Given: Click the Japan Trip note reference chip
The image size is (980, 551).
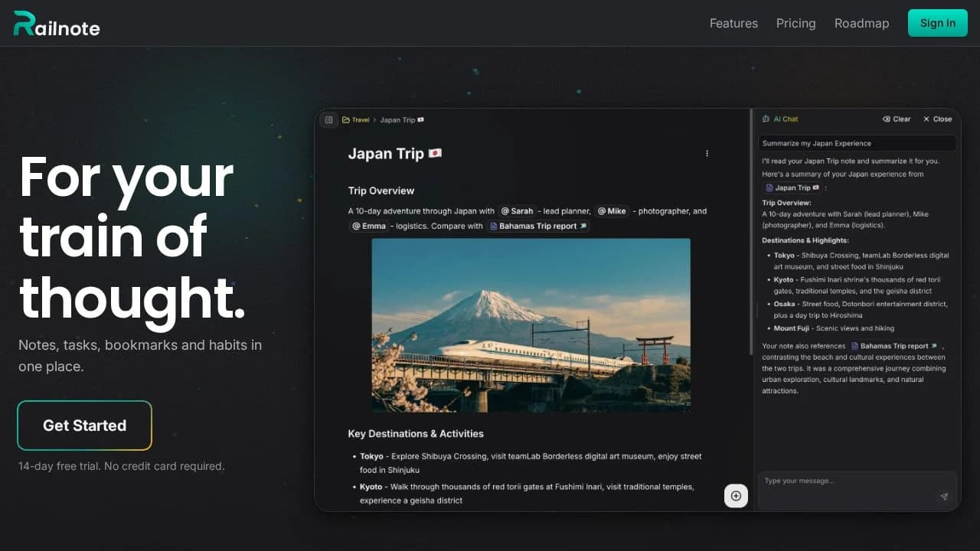Looking at the screenshot, I should [x=792, y=187].
